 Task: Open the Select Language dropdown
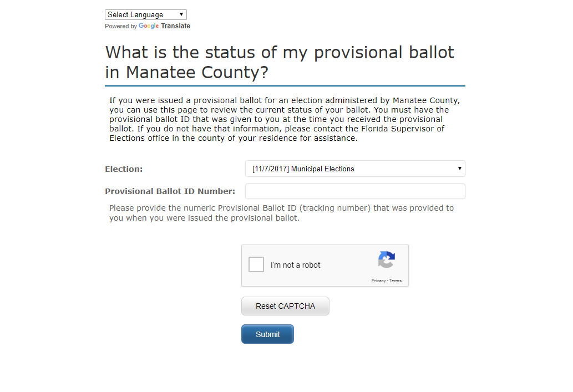coord(146,14)
